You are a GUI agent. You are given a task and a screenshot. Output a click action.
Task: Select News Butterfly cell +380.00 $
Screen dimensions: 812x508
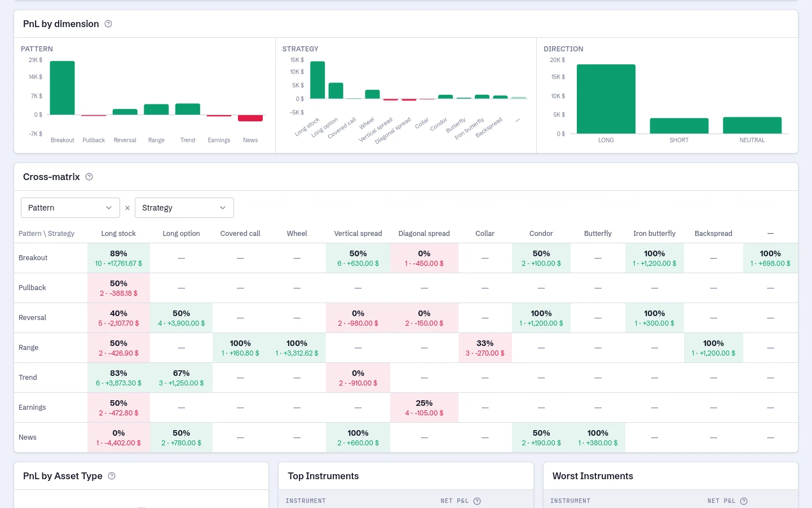pyautogui.click(x=598, y=437)
